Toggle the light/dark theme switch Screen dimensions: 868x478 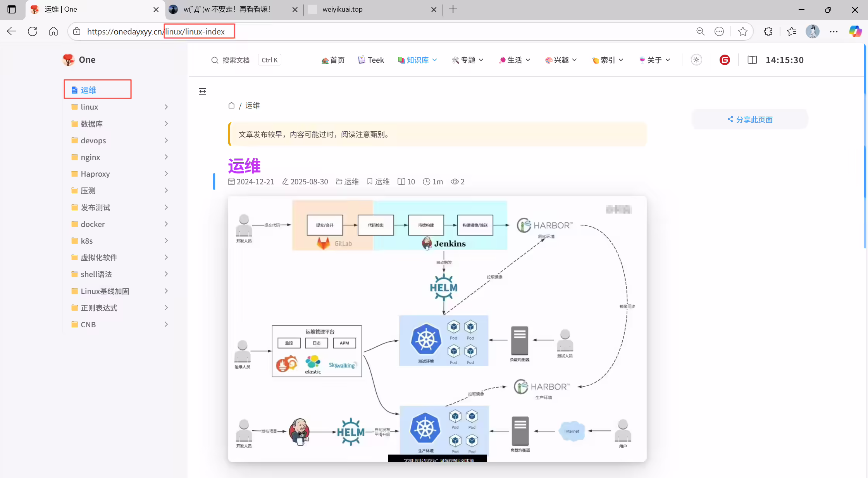pyautogui.click(x=696, y=60)
